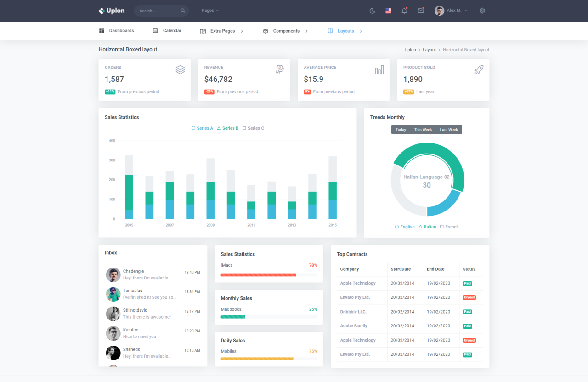Click Product Sold rocket icon

coord(479,69)
